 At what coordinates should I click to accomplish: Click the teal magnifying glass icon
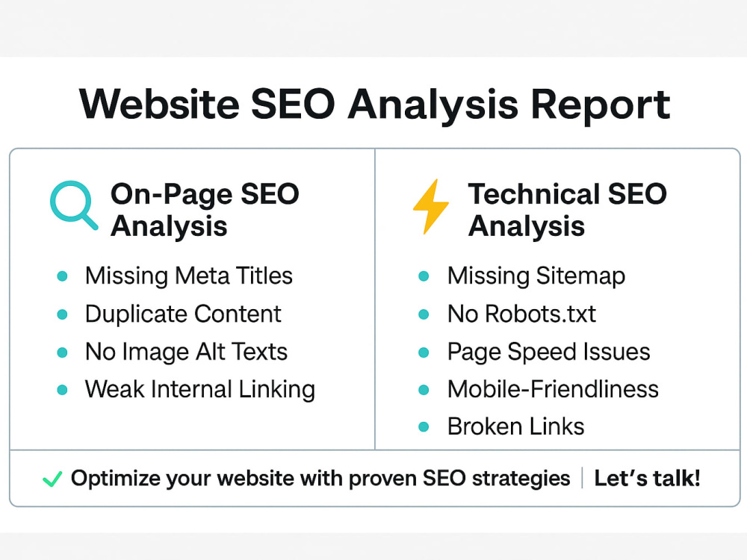(74, 206)
